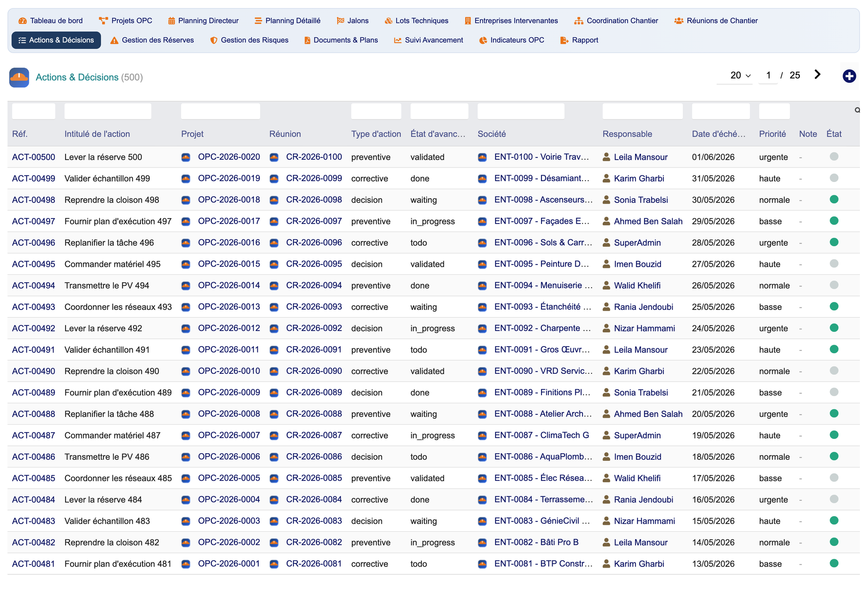Image resolution: width=868 pixels, height=607 pixels.
Task: Click the hard-hat module logo
Action: [19, 78]
